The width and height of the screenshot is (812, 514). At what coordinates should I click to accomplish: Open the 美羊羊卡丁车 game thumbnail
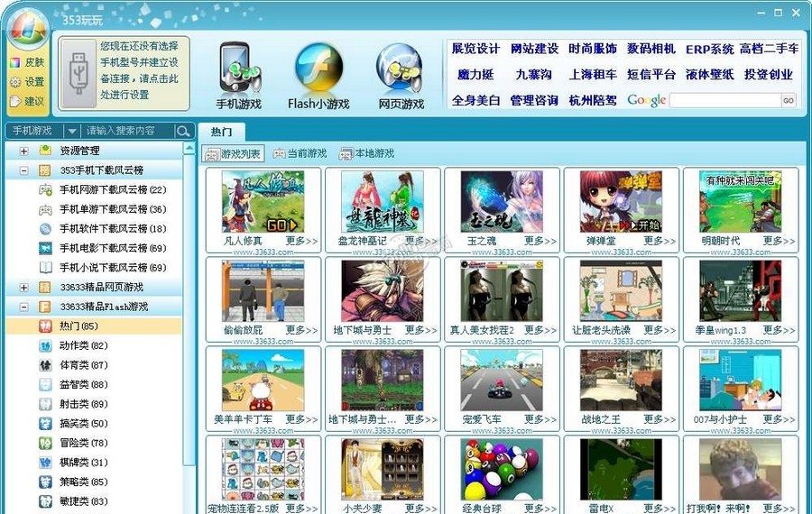pyautogui.click(x=263, y=381)
